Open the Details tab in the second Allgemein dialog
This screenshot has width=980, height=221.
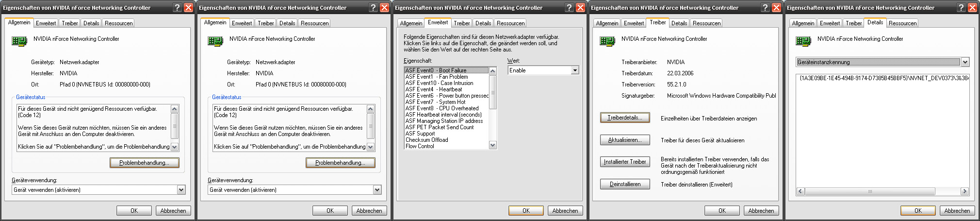(287, 23)
